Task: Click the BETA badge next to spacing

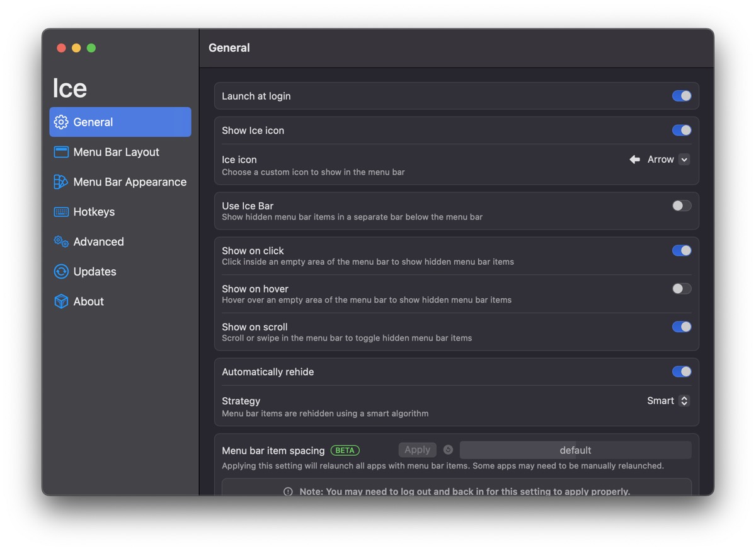Action: pyautogui.click(x=345, y=450)
